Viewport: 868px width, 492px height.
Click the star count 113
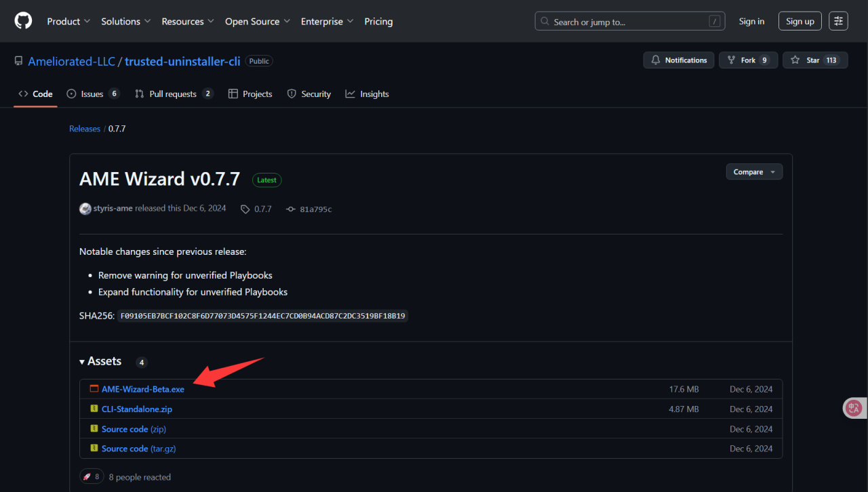(x=832, y=60)
